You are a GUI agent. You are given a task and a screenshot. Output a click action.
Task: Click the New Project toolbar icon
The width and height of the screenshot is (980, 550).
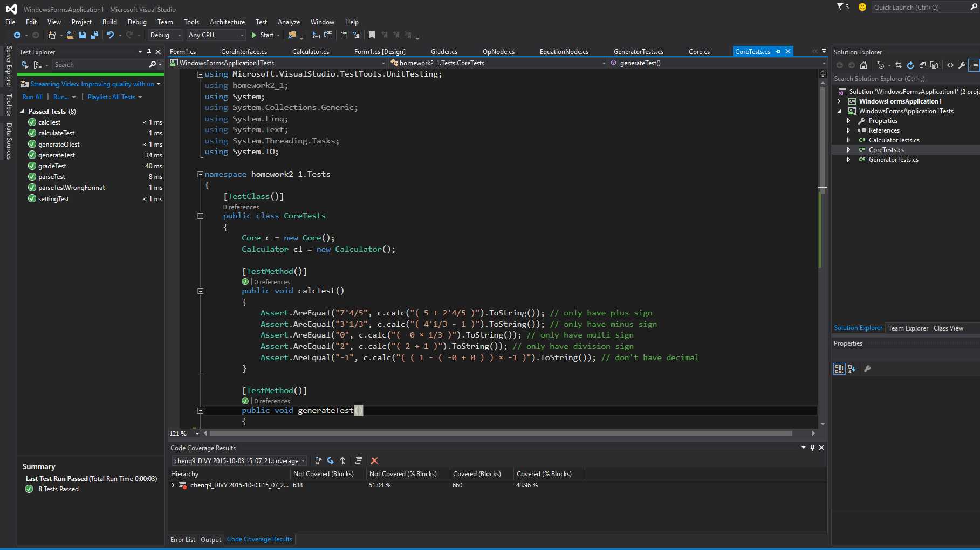tap(52, 35)
